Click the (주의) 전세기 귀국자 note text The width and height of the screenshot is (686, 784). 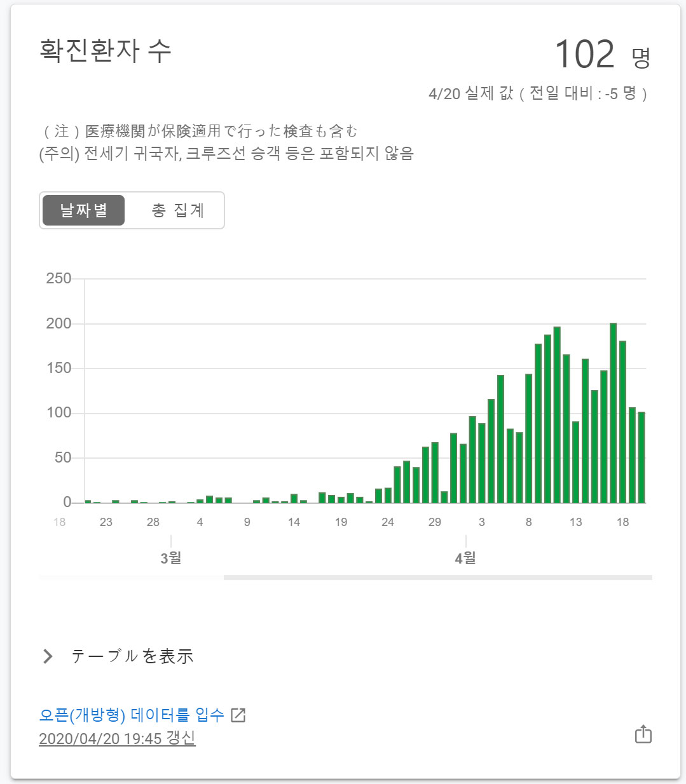(226, 154)
